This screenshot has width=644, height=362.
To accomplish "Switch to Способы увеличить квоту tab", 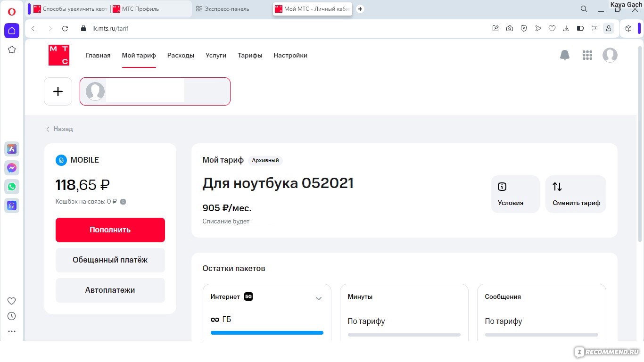I will [71, 9].
